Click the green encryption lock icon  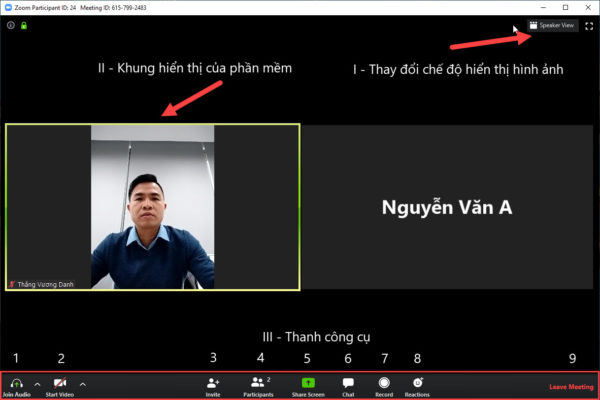pyautogui.click(x=23, y=25)
